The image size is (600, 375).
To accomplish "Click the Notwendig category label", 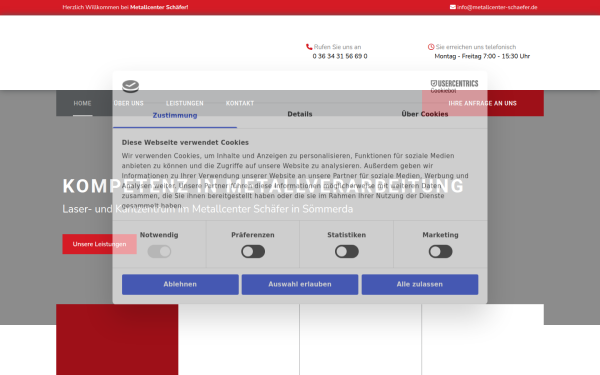I will click(159, 235).
